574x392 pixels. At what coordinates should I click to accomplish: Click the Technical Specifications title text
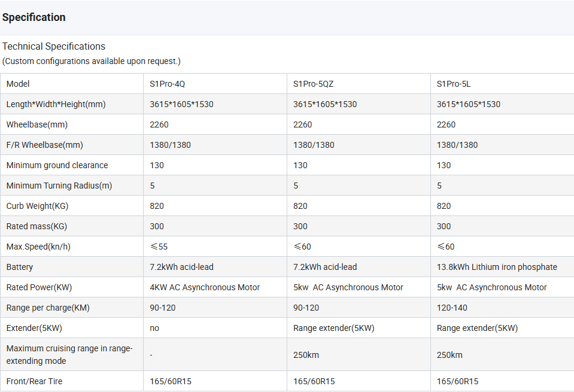click(54, 47)
